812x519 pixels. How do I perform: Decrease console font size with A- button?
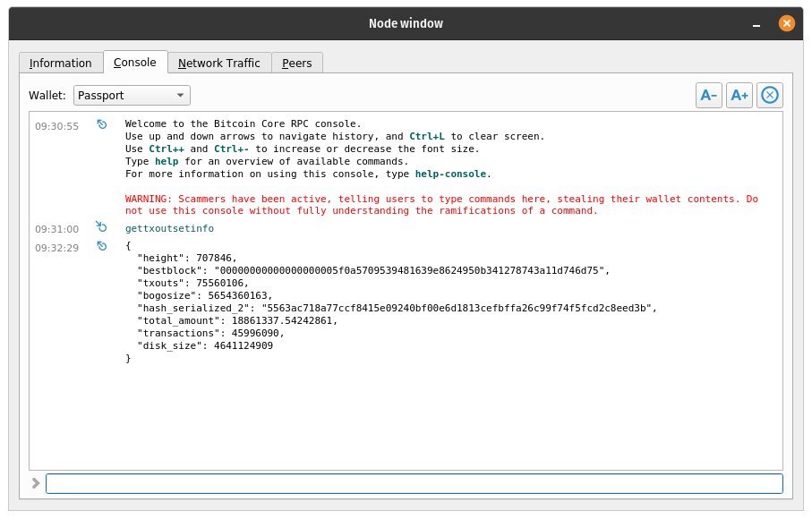click(x=708, y=95)
